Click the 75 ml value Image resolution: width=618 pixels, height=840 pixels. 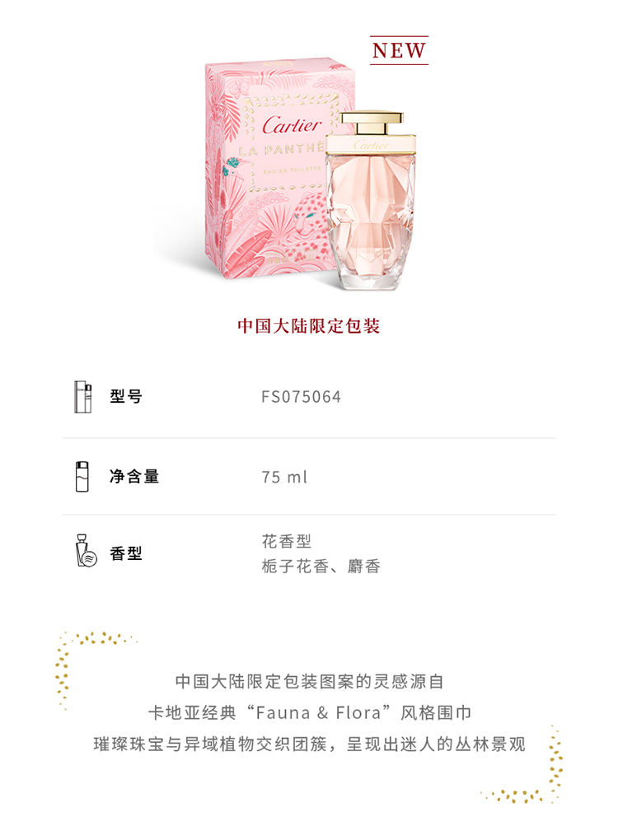[284, 477]
